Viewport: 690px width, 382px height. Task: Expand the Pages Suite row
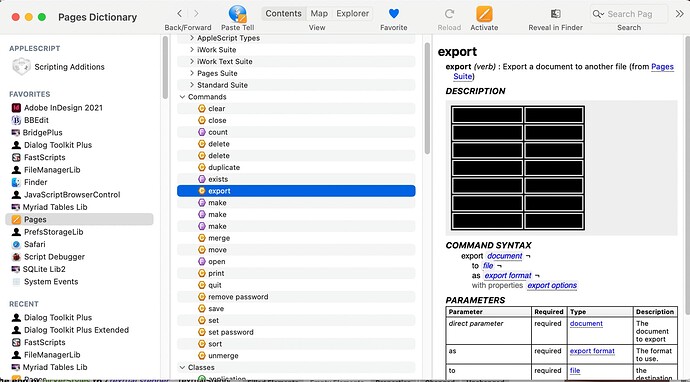(x=192, y=73)
